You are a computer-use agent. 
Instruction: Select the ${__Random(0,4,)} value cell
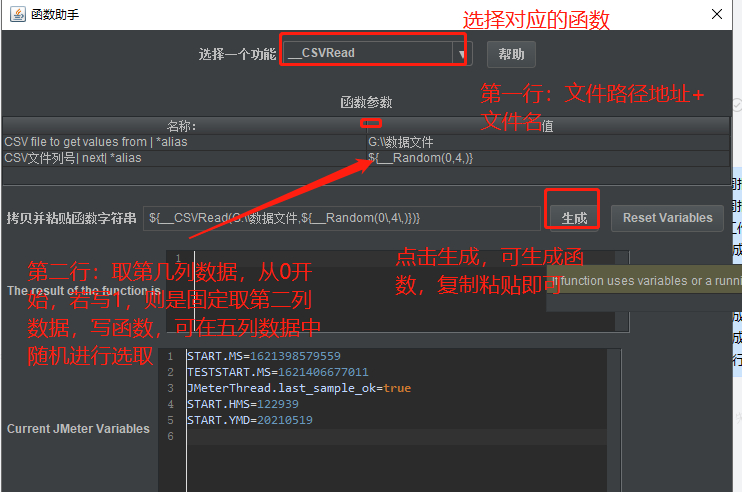(548, 158)
